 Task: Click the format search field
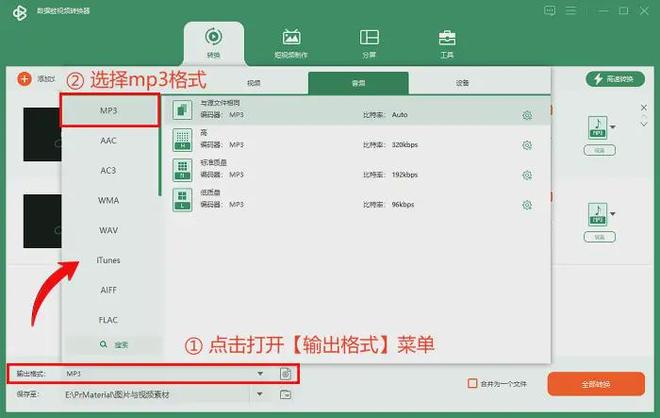(x=114, y=345)
